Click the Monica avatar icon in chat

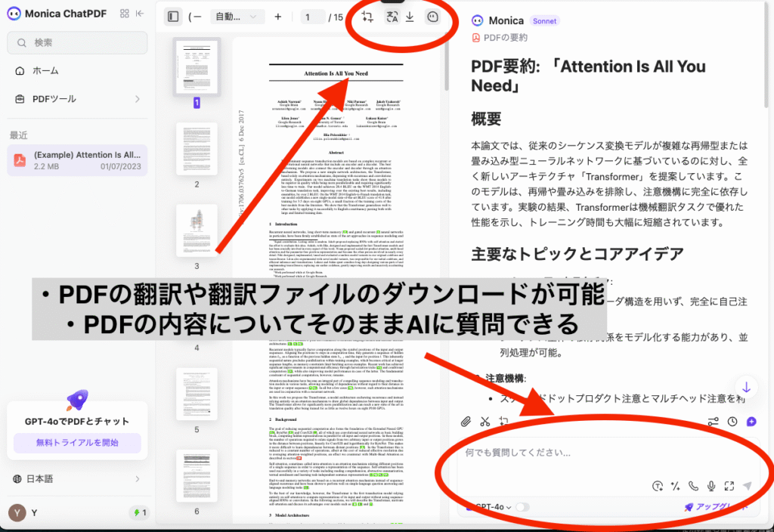[x=477, y=20]
